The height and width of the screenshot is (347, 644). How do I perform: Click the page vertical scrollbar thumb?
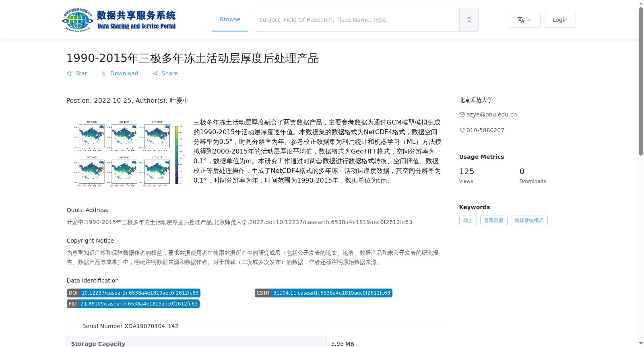pos(641,81)
